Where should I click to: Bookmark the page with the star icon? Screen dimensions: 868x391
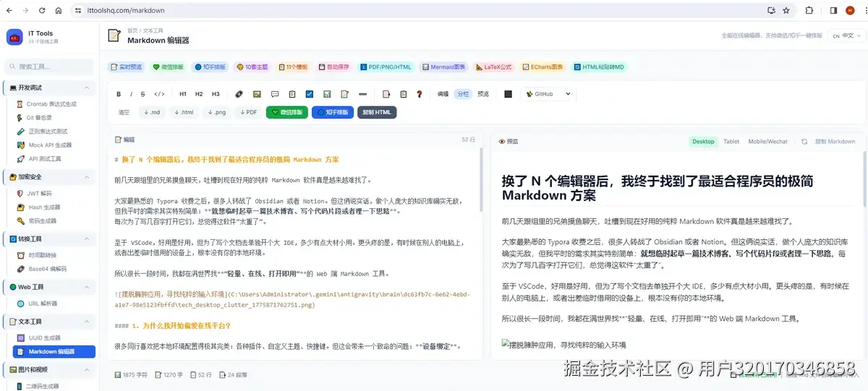(x=786, y=11)
